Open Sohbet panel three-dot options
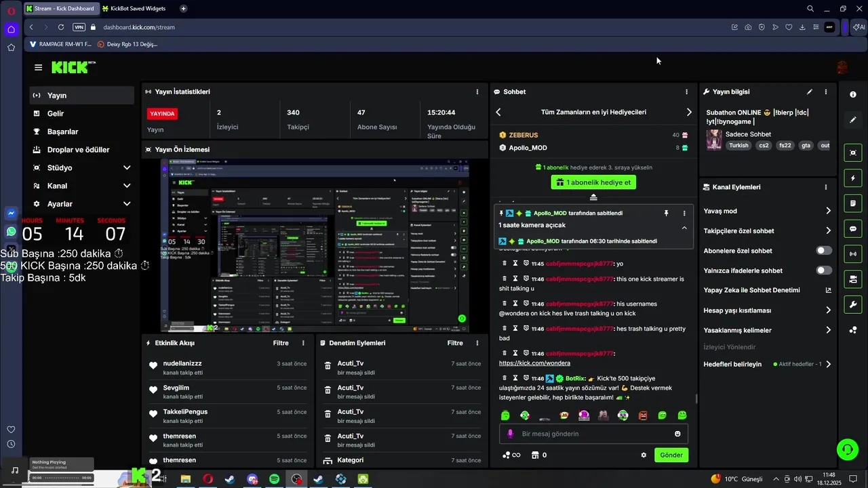This screenshot has height=488, width=868. coord(686,91)
